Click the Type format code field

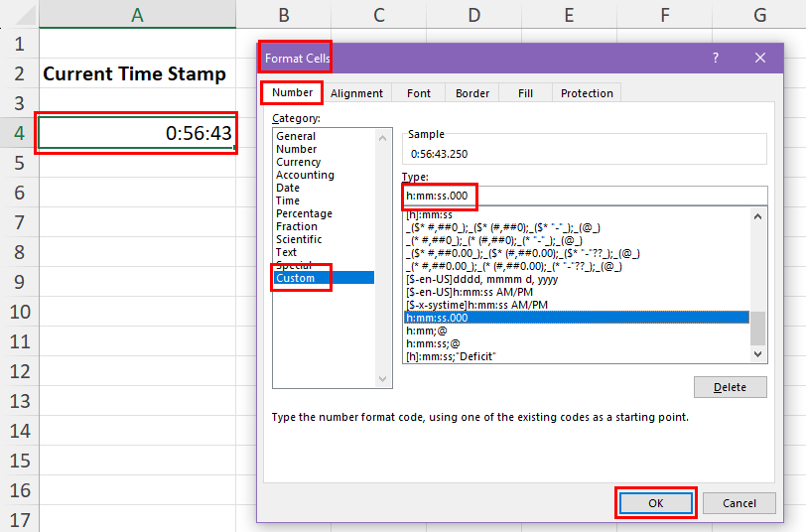pos(585,196)
